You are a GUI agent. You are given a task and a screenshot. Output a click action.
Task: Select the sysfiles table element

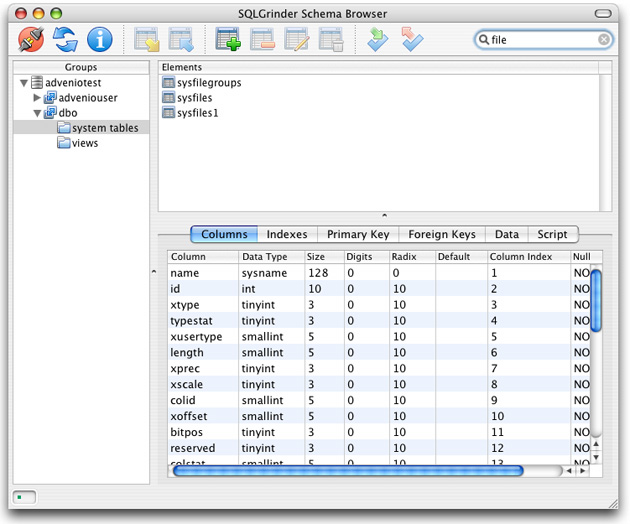(194, 98)
